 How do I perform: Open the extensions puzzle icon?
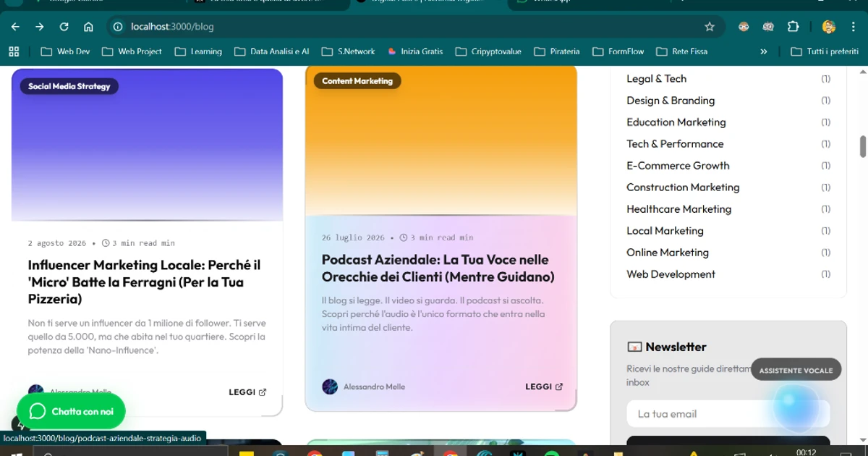[793, 27]
